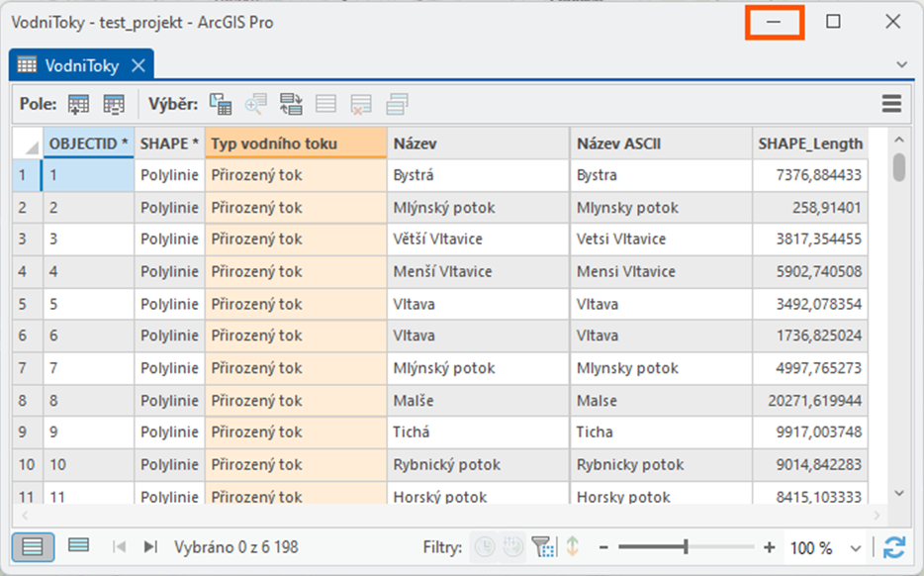
Task: Click the vertical scrollbar down arrow
Action: click(898, 493)
